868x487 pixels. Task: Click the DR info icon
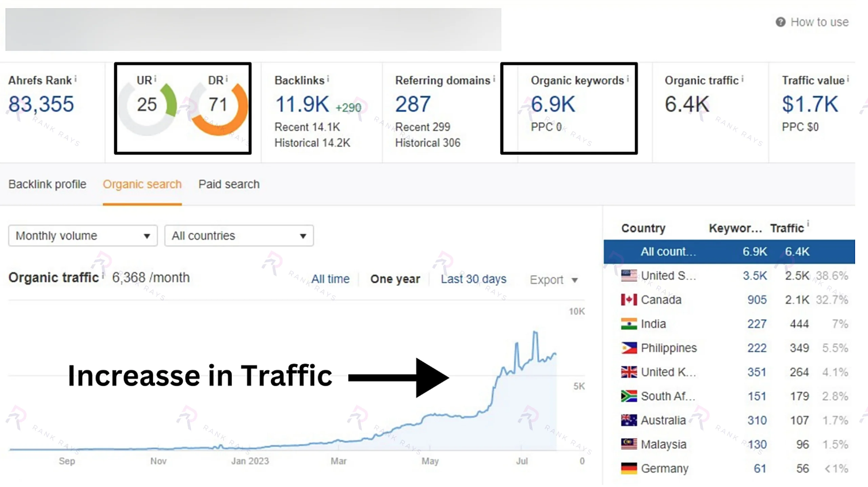pyautogui.click(x=227, y=79)
